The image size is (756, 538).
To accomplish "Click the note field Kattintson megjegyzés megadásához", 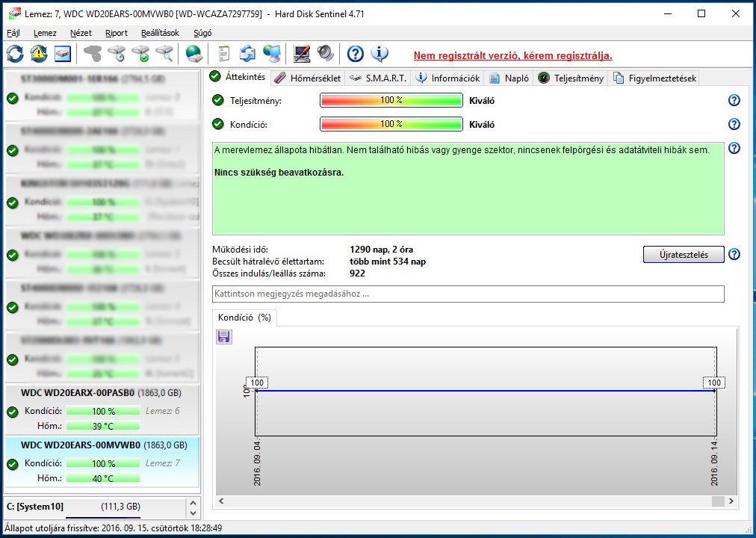I will (x=468, y=294).
